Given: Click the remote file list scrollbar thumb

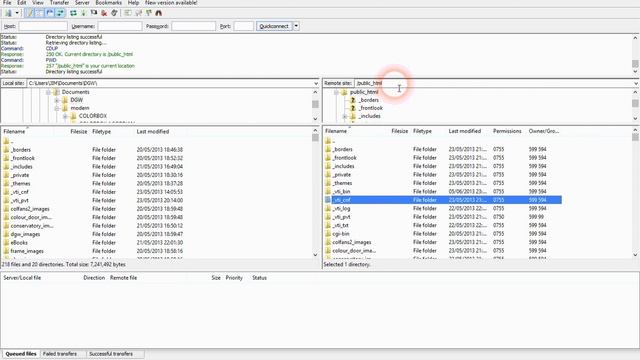Looking at the screenshot, I should (635, 137).
